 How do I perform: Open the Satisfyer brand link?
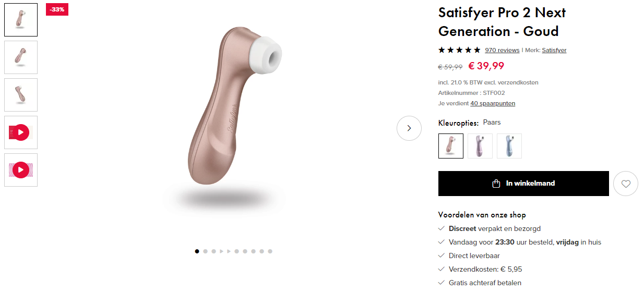pyautogui.click(x=554, y=50)
